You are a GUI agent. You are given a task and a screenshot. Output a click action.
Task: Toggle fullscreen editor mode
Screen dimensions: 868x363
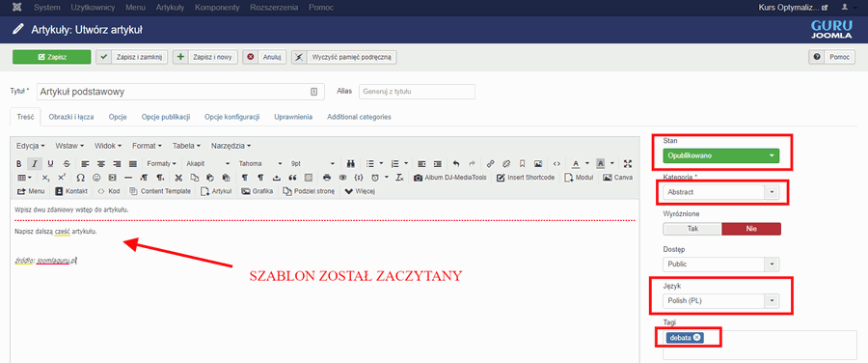(x=627, y=163)
